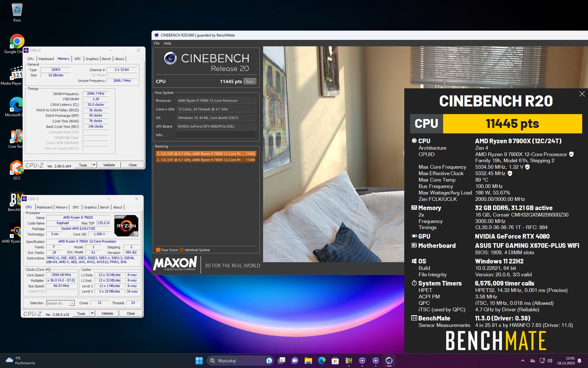Open File Explorer from the taskbar
The height and width of the screenshot is (368, 588).
308,361
